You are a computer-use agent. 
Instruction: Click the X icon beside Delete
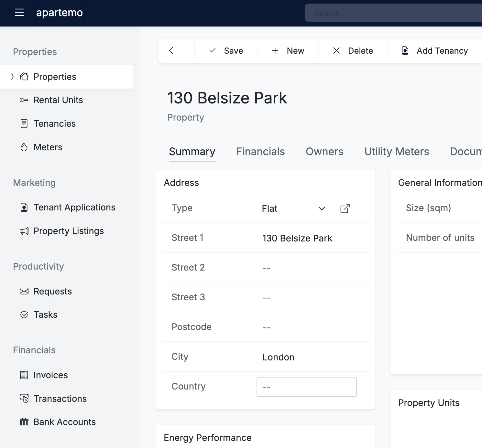click(336, 50)
